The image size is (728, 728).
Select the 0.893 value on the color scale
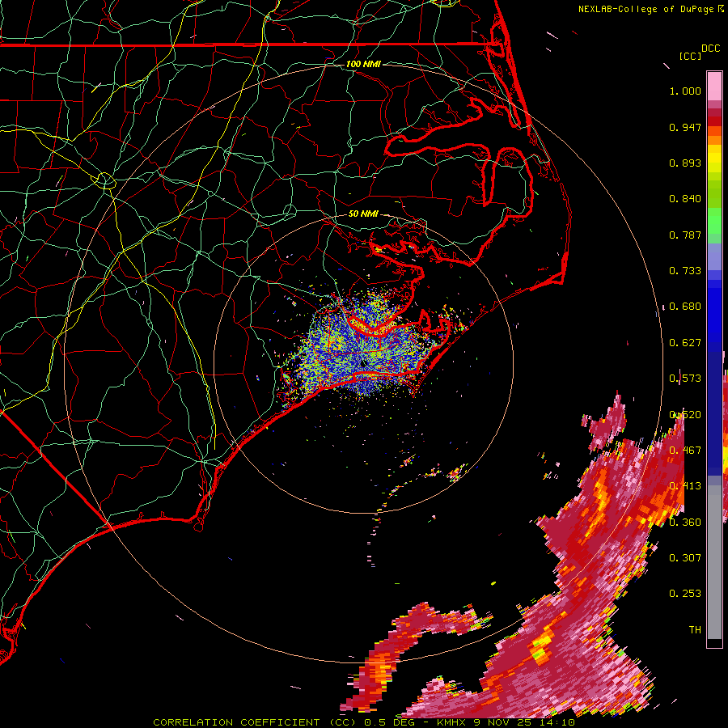click(x=685, y=163)
